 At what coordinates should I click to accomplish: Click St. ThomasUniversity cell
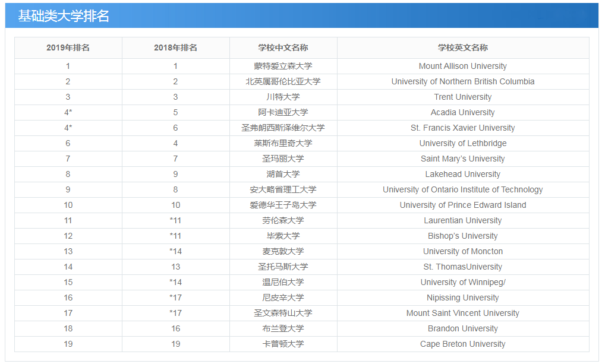point(462,267)
